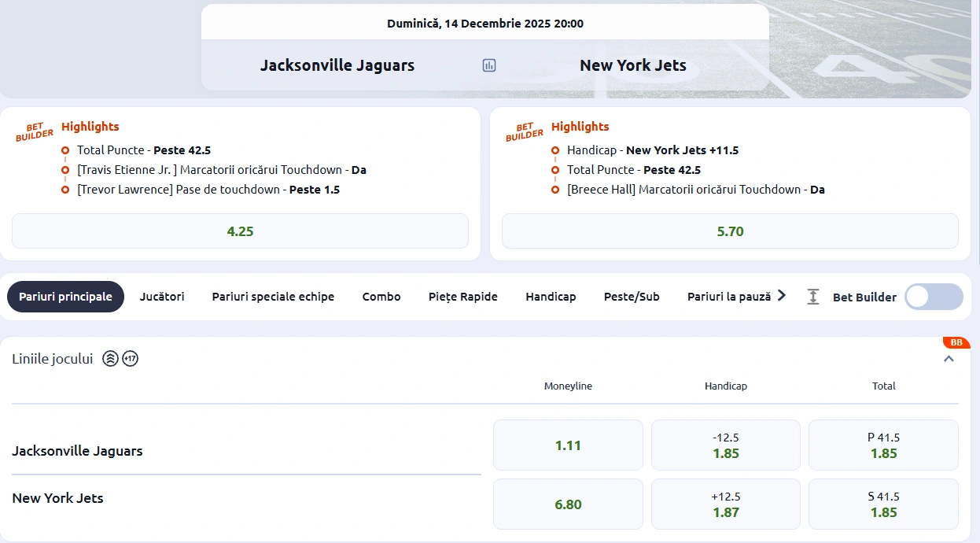Open the +17 additional markets icon
Image resolution: width=980 pixels, height=543 pixels.
click(130, 358)
